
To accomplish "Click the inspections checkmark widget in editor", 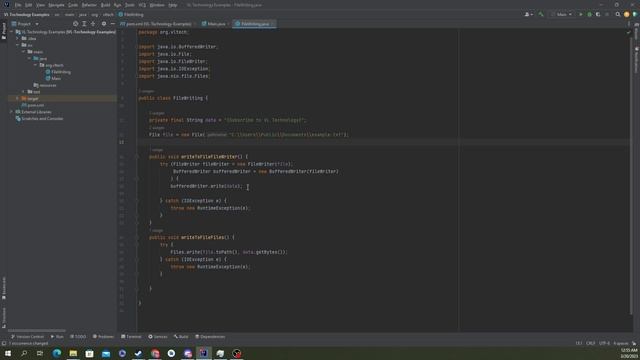I will (x=628, y=32).
